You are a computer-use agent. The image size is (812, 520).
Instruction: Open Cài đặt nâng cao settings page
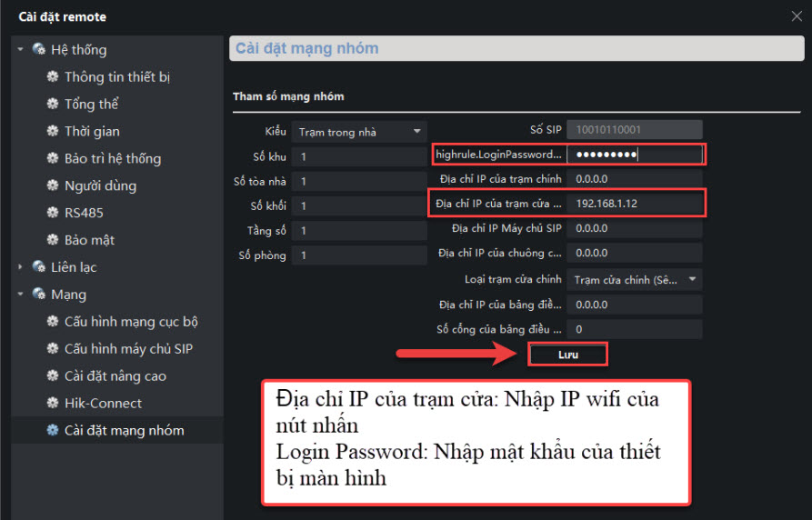point(115,376)
